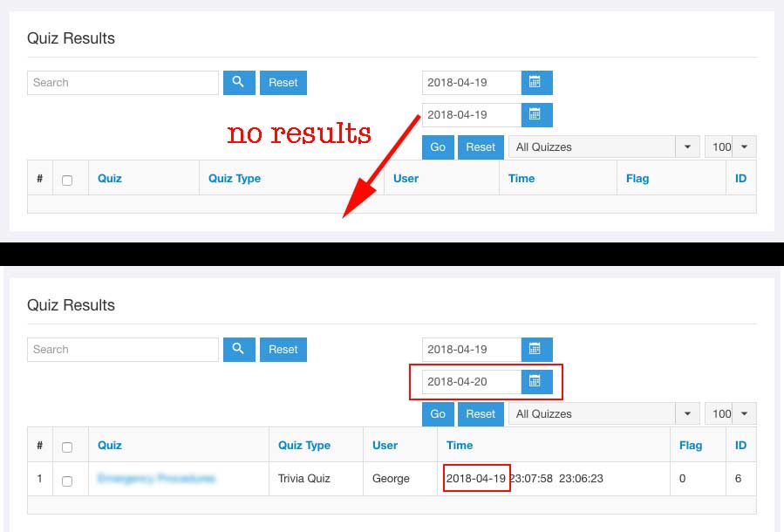
Task: Toggle select-all checkbox in bottom table header
Action: 67,447
